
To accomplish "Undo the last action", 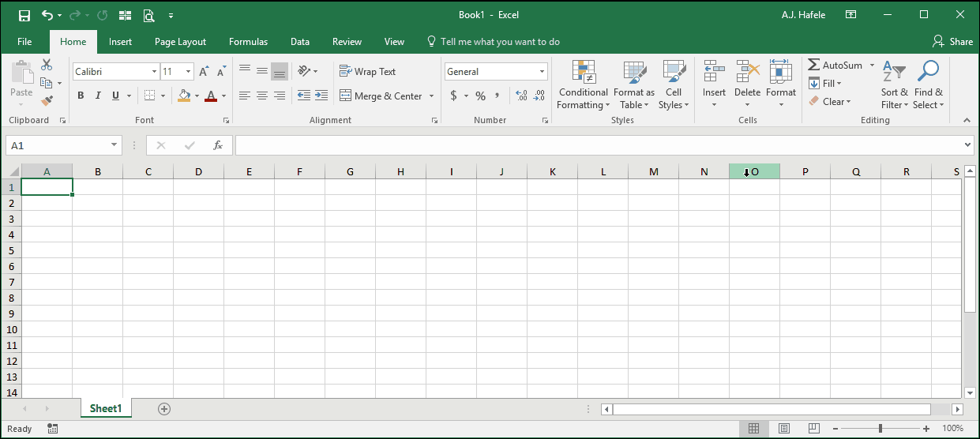I will point(47,15).
